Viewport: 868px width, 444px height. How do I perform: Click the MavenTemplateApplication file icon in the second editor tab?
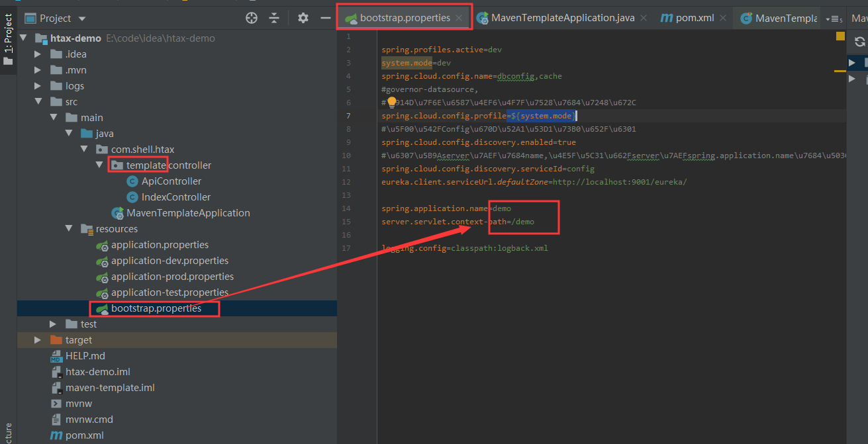(x=483, y=19)
